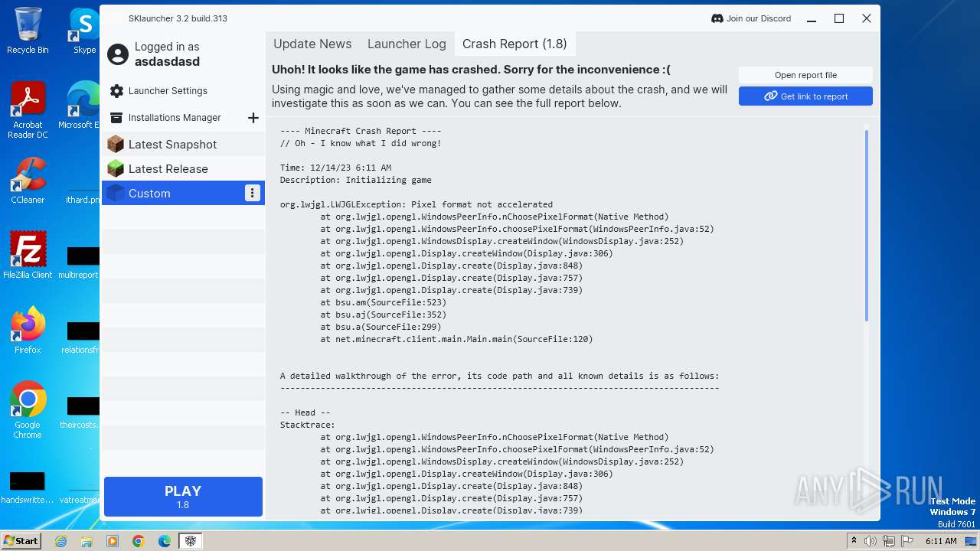Select the Latest Snapshot entry
Screen dimensions: 980x551
coord(183,144)
